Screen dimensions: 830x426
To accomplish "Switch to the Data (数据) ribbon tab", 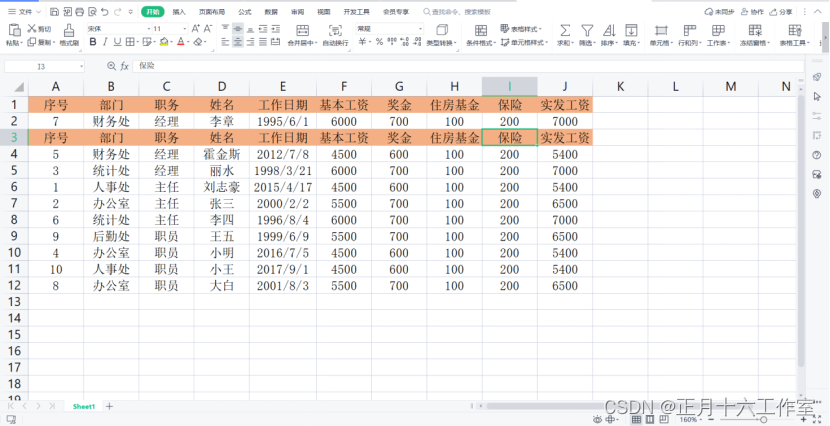I will tap(271, 12).
